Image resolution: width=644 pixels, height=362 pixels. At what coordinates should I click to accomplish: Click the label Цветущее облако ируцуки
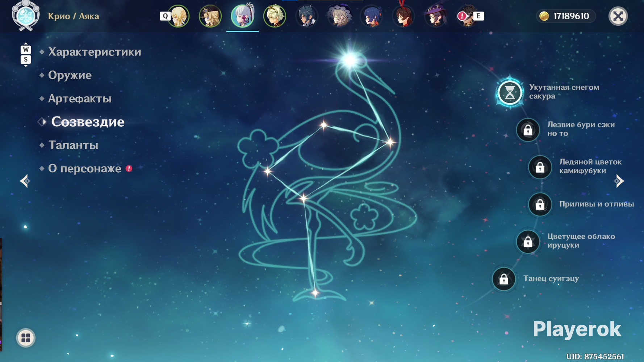tap(581, 241)
